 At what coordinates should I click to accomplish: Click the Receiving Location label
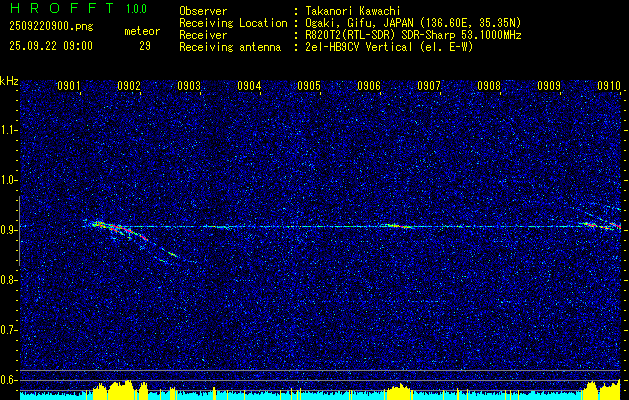(x=233, y=23)
